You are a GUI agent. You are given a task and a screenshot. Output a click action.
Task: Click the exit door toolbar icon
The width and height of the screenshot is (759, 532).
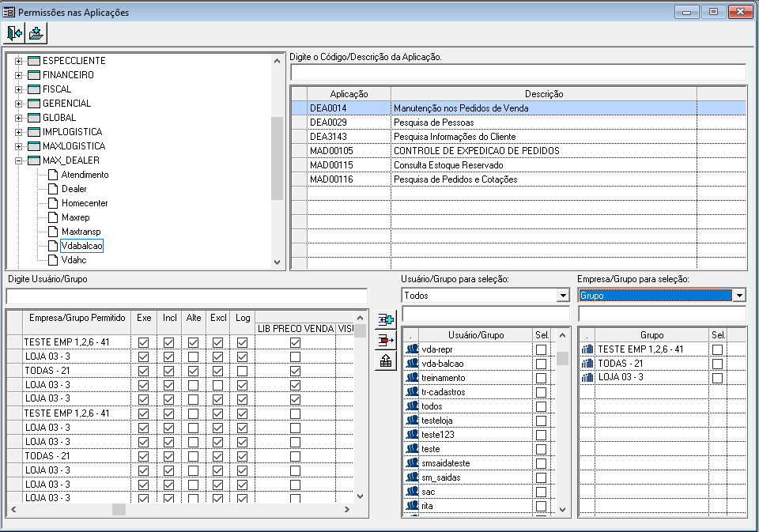(14, 33)
